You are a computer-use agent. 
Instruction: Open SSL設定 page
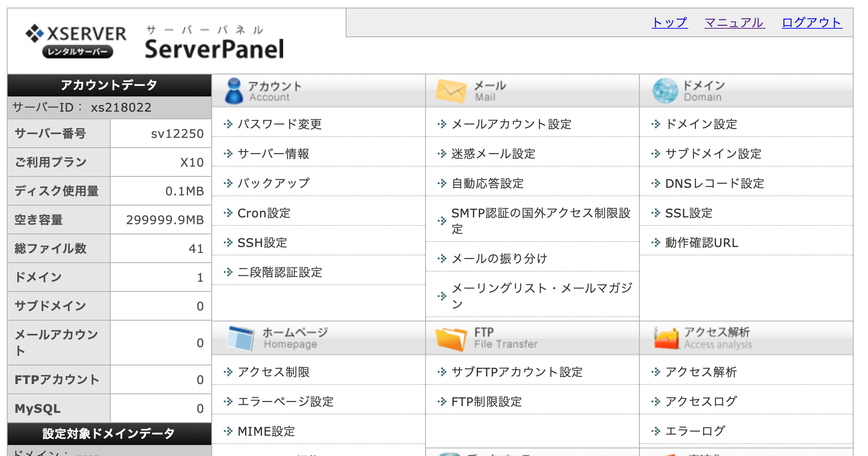[x=688, y=213]
